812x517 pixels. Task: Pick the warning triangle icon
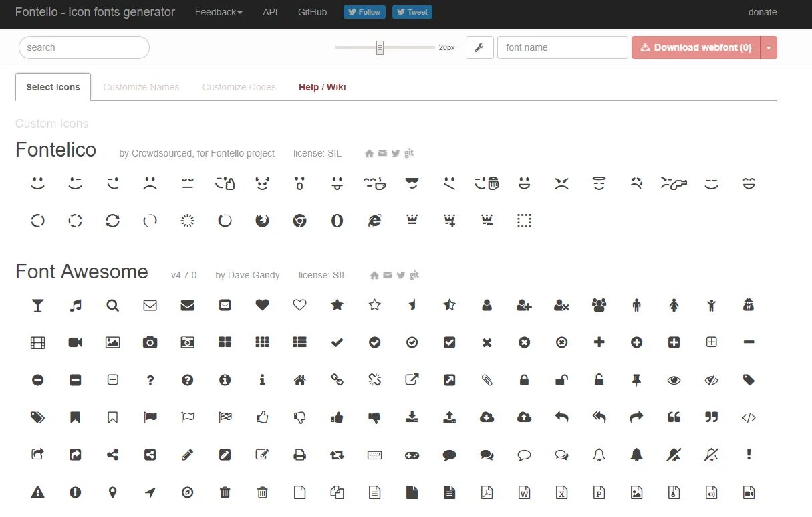click(38, 492)
